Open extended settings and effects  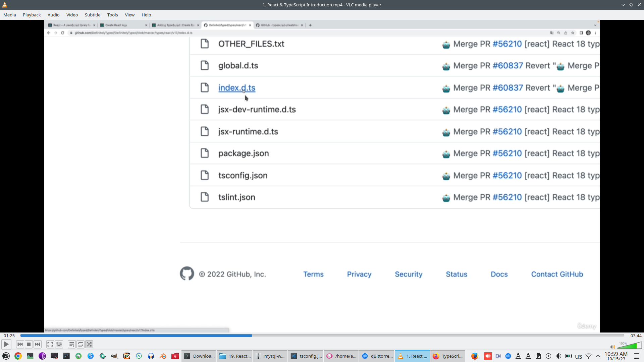[x=59, y=344]
